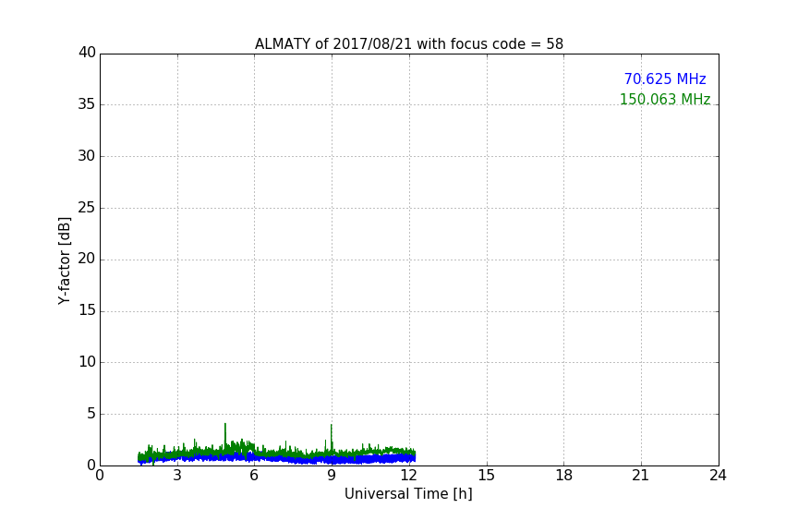
Task: Click the x-axis tick label 18
Action: point(564,476)
